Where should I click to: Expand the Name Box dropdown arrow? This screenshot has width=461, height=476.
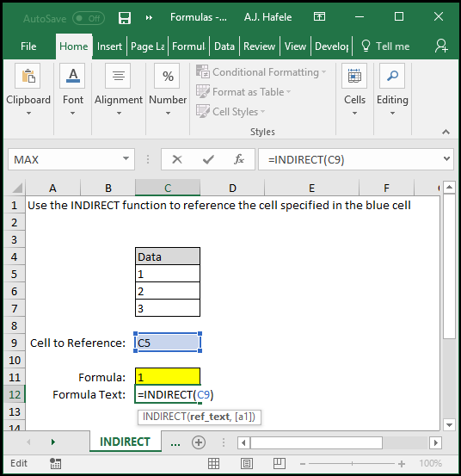click(126, 158)
